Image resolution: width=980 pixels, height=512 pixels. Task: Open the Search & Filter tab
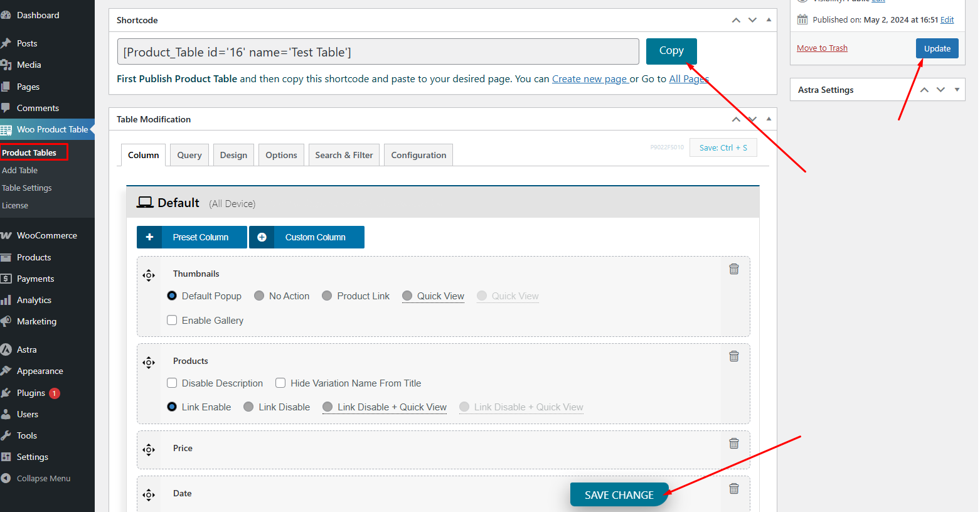tap(344, 155)
